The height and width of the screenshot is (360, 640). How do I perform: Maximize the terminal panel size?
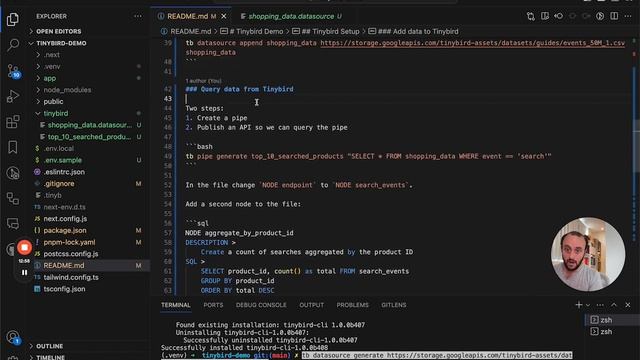[614, 305]
